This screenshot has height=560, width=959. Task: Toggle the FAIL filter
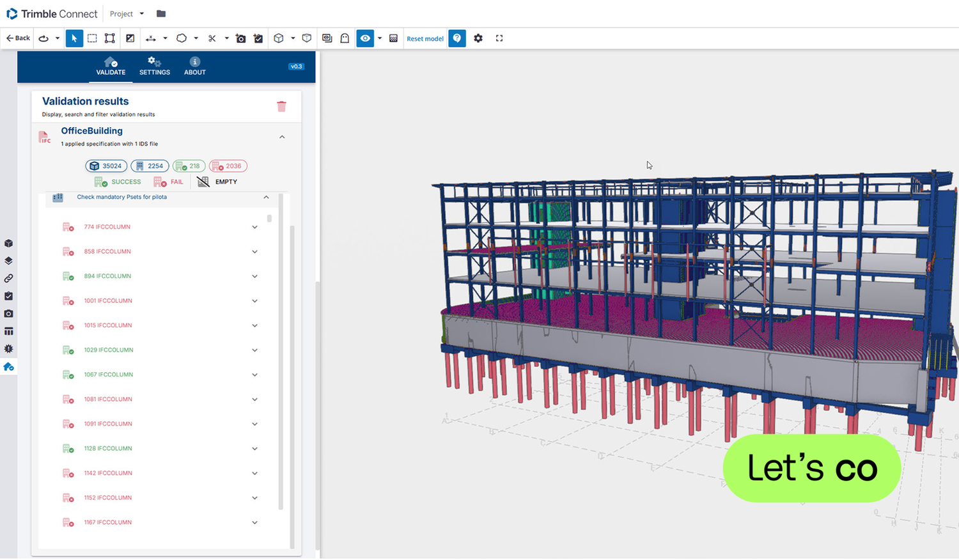coord(169,182)
